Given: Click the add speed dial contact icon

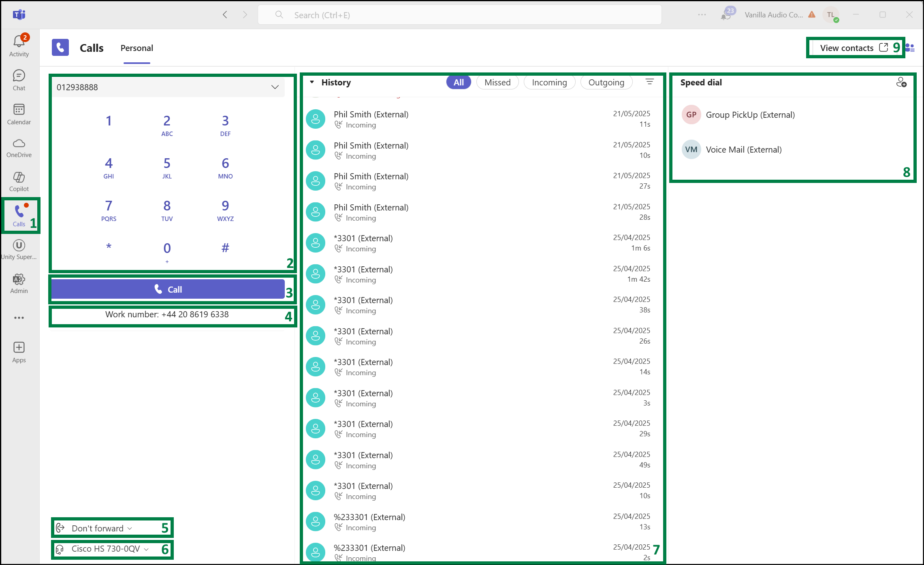Looking at the screenshot, I should (x=901, y=83).
